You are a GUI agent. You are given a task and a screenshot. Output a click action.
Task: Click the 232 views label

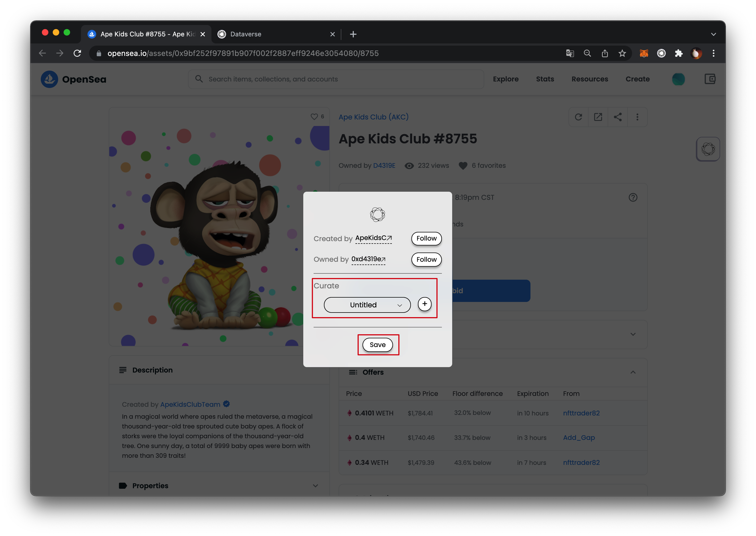click(433, 166)
